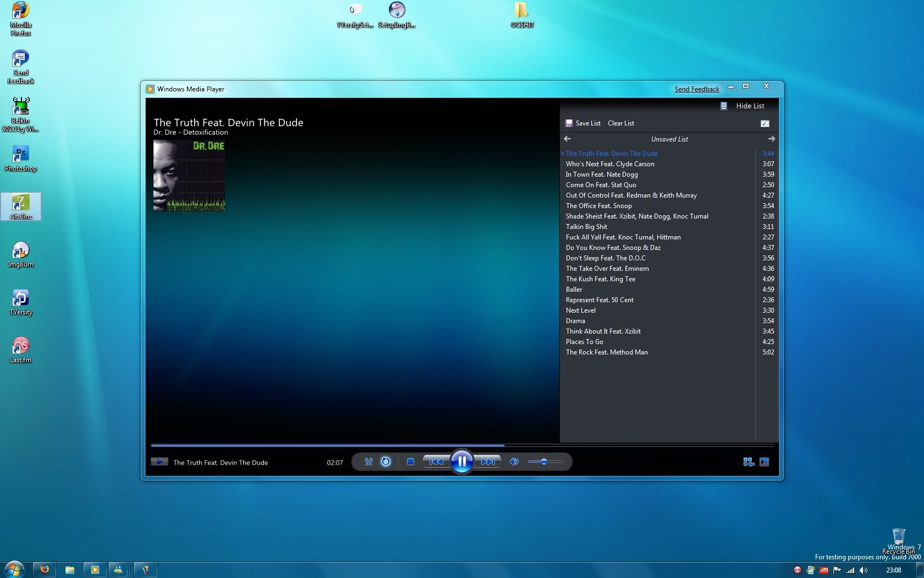Screen dimensions: 924x578
Task: Click the taskbar clock showing 23:08
Action: click(x=894, y=570)
